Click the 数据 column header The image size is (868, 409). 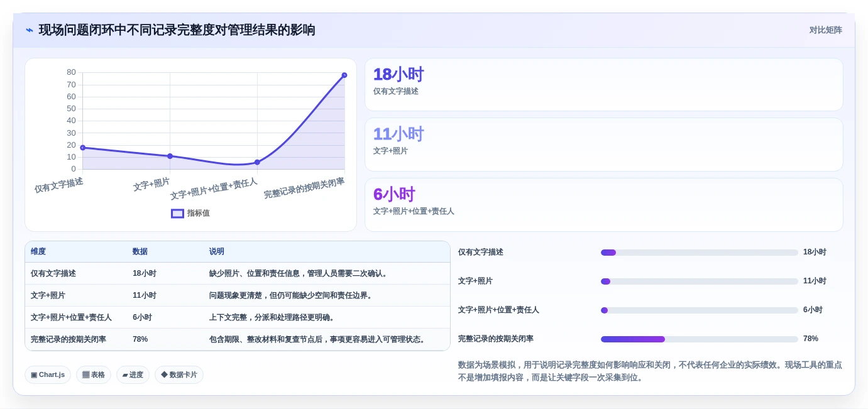point(140,252)
